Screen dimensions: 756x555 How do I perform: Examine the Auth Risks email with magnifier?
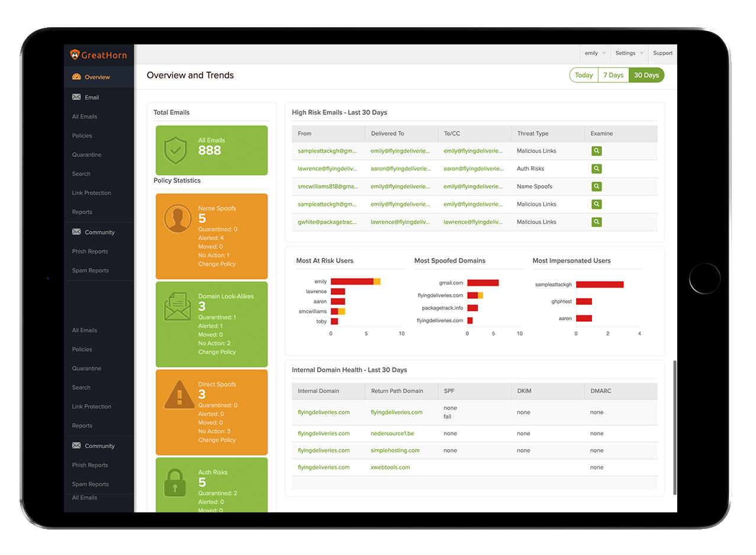(x=597, y=169)
